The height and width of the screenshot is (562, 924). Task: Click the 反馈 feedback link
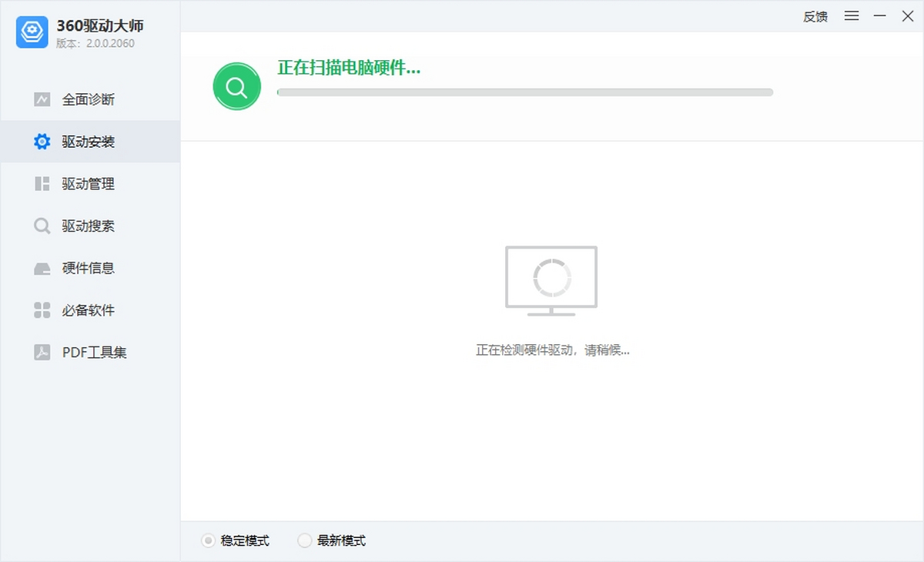[815, 16]
